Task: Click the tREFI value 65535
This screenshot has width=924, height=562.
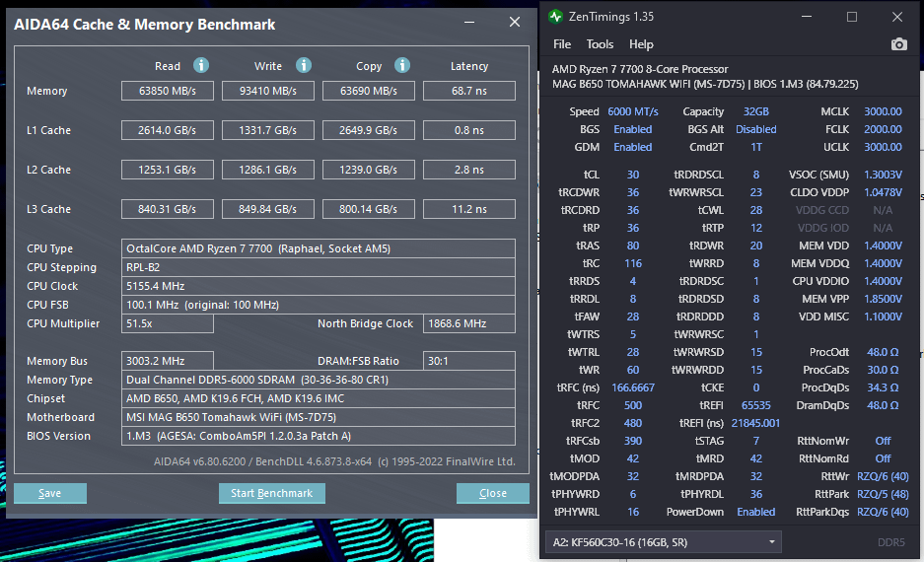Action: click(756, 405)
